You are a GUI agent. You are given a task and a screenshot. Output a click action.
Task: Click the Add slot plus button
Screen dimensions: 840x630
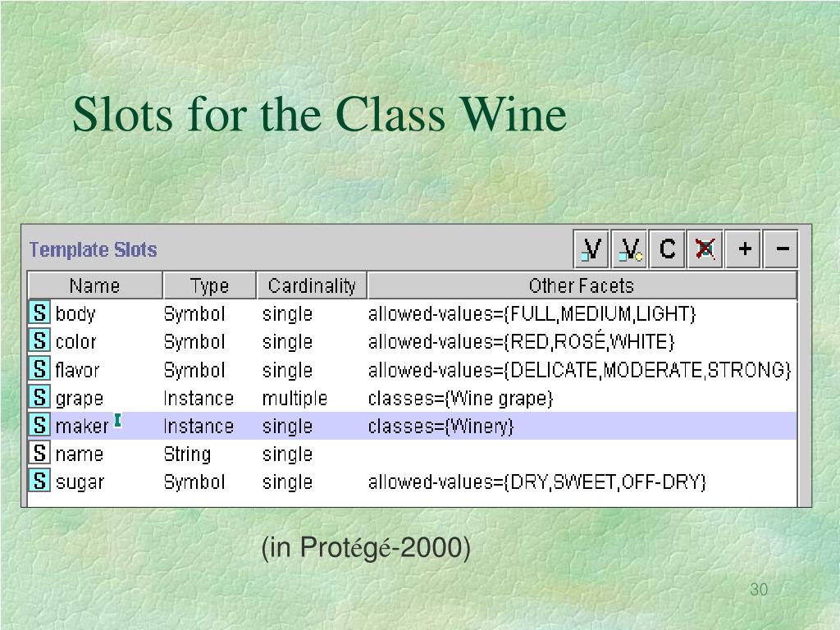point(743,249)
